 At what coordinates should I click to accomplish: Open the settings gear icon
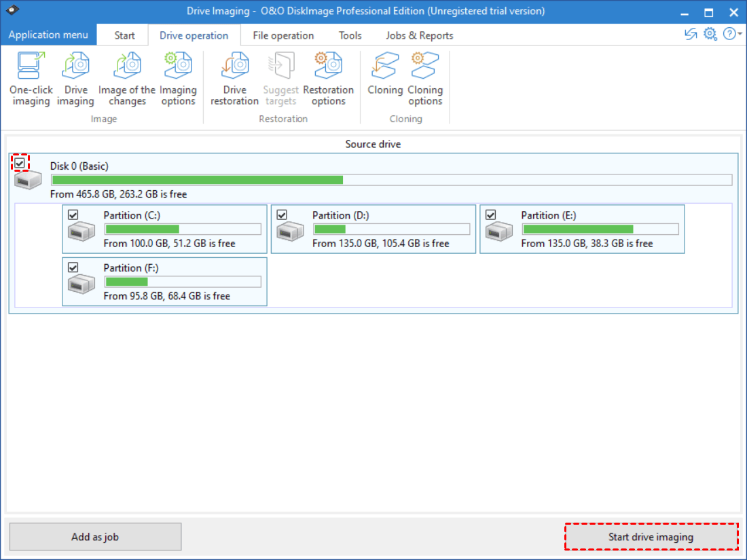click(x=710, y=35)
